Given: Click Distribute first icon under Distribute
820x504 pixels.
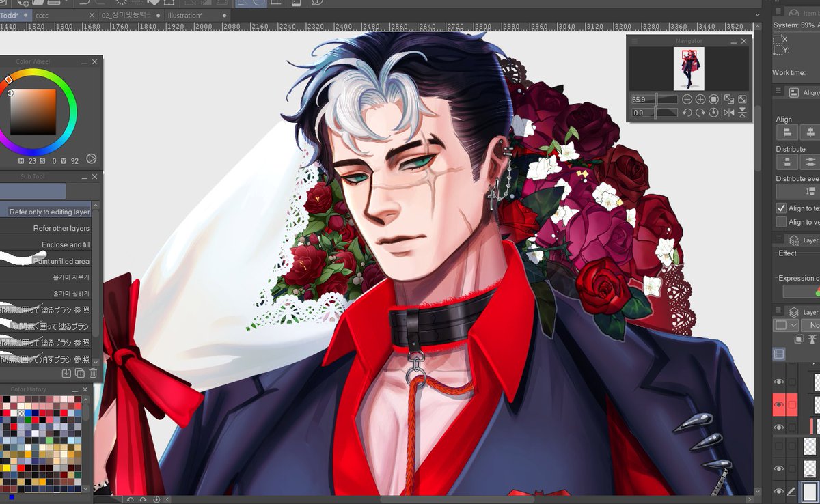Looking at the screenshot, I should (x=787, y=163).
